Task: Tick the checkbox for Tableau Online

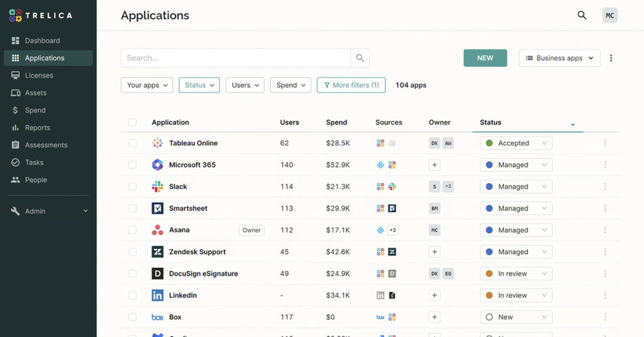Action: [x=132, y=143]
